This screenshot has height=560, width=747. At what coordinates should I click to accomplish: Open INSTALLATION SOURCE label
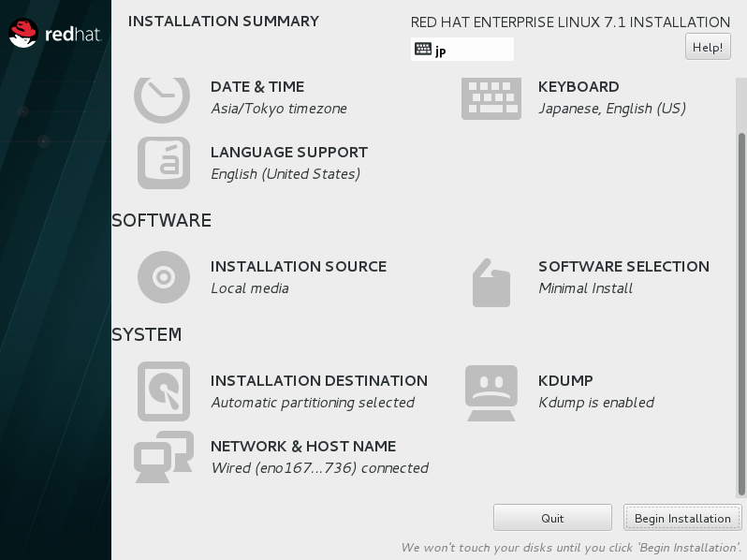pos(299,266)
